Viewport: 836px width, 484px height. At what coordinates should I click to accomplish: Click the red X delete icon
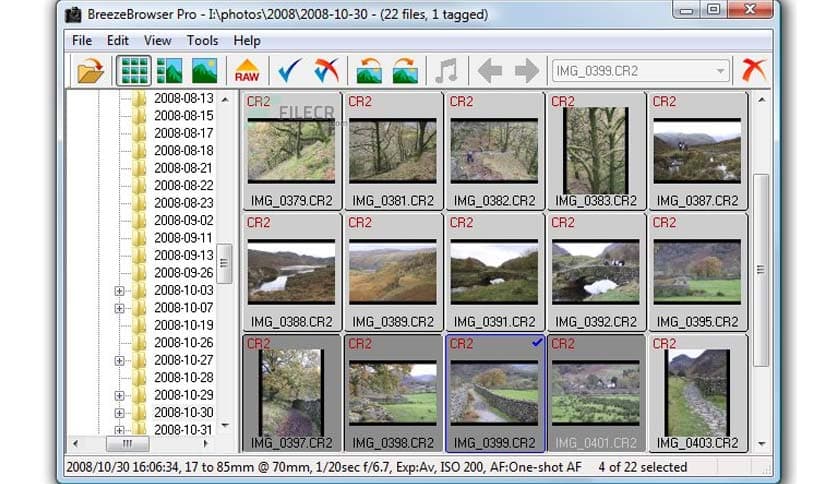(754, 70)
